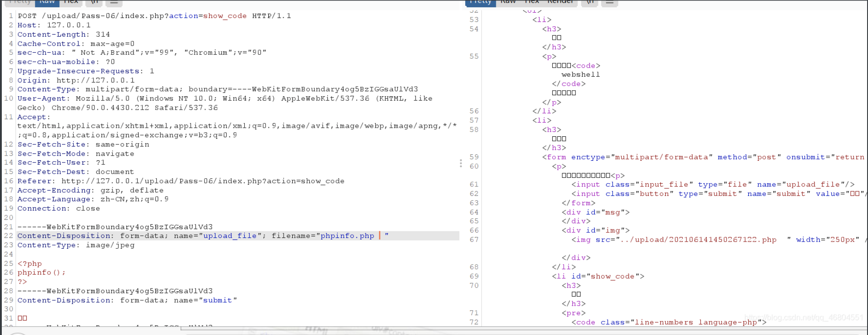
Task: Click the WebKitFormBoundary line on line 28
Action: pyautogui.click(x=115, y=291)
